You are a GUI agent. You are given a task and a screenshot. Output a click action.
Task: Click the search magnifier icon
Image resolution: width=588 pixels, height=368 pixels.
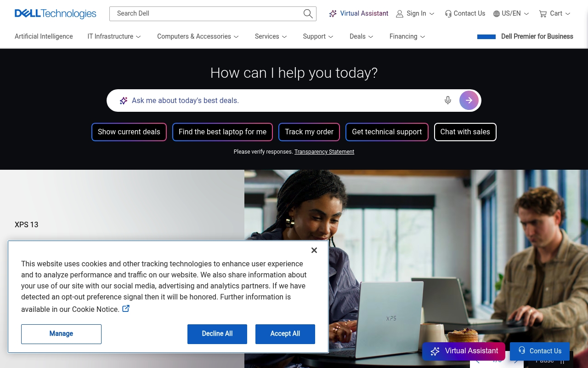tap(308, 14)
